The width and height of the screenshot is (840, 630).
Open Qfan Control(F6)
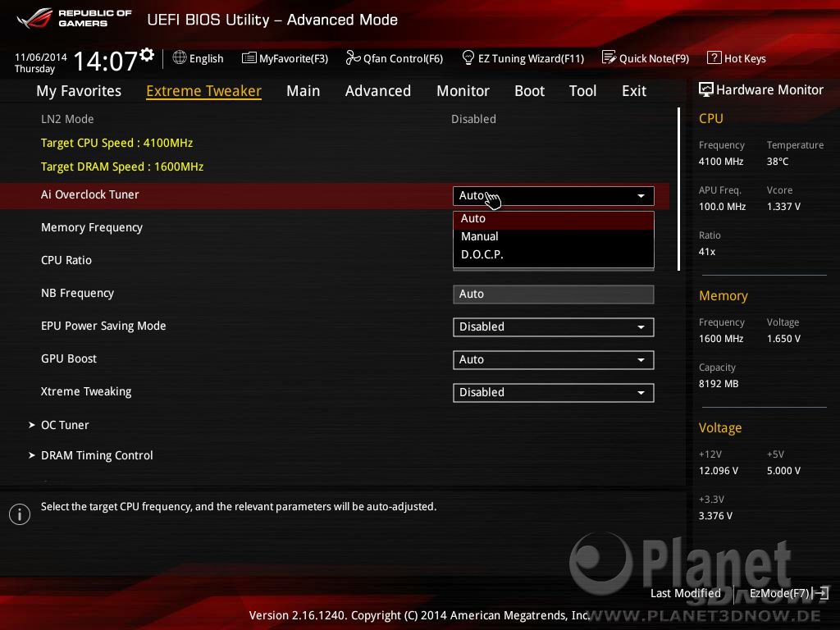pyautogui.click(x=395, y=58)
